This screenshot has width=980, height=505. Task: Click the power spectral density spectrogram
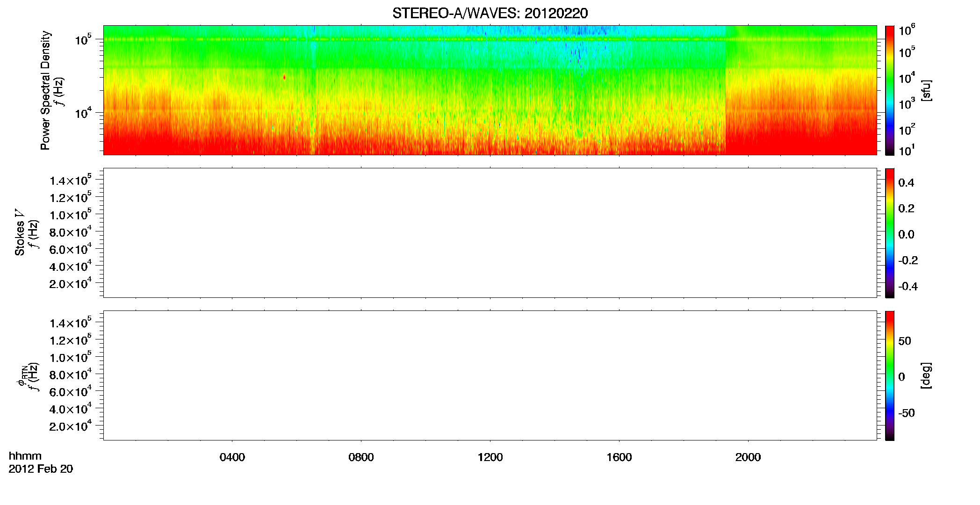[x=490, y=90]
